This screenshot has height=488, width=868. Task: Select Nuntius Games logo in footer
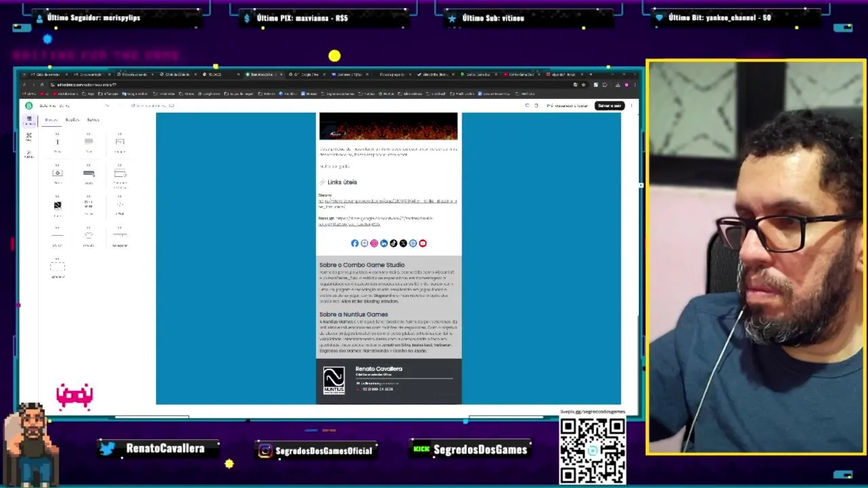(334, 380)
